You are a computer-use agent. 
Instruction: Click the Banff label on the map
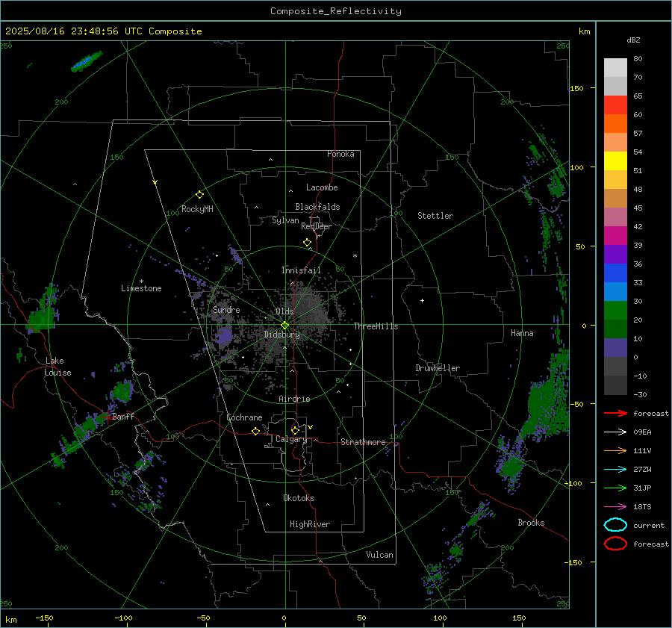(x=123, y=417)
